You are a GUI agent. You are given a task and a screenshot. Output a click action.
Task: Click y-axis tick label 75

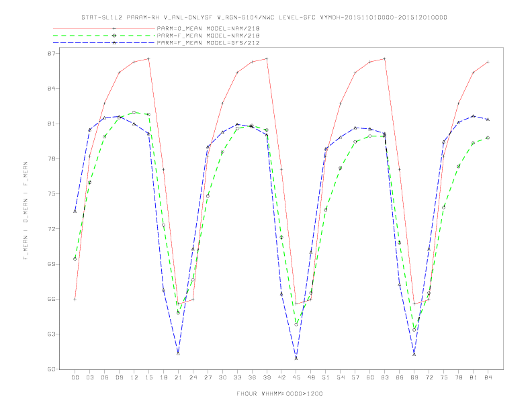click(x=52, y=193)
